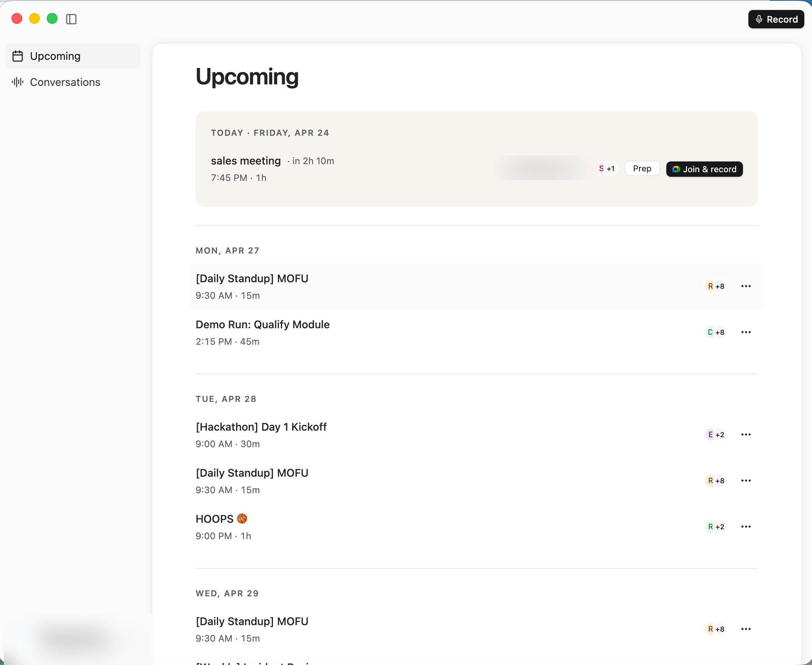Click the Record button
The width and height of the screenshot is (812, 665).
(x=776, y=19)
